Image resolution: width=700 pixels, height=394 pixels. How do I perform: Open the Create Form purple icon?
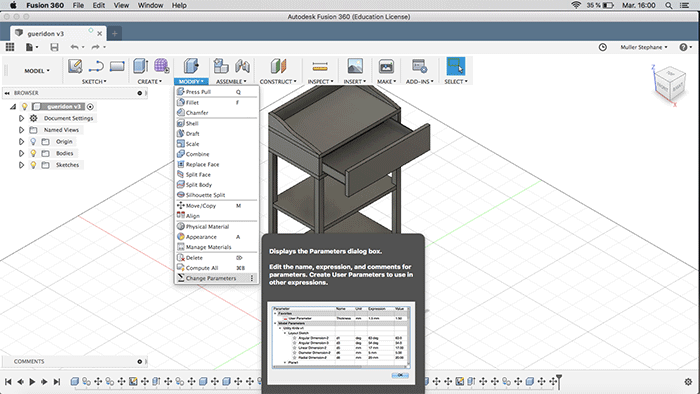[162, 66]
